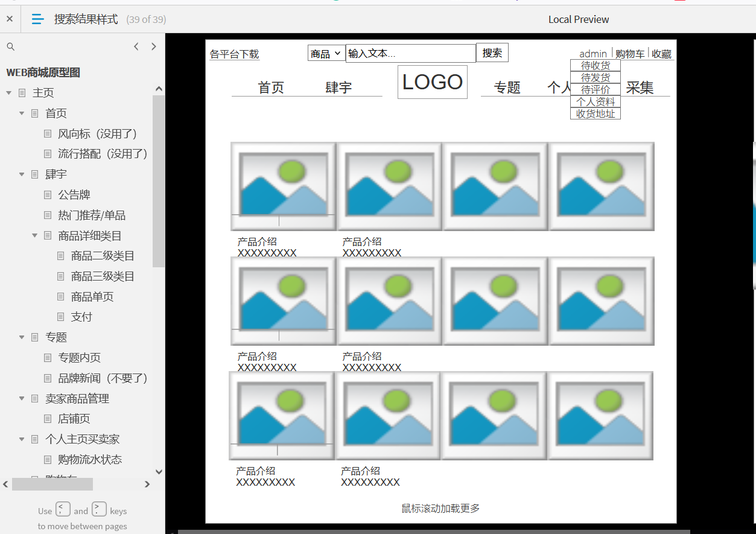
Task: Click sitemap vertical scrollbar up arrow
Action: click(x=159, y=89)
